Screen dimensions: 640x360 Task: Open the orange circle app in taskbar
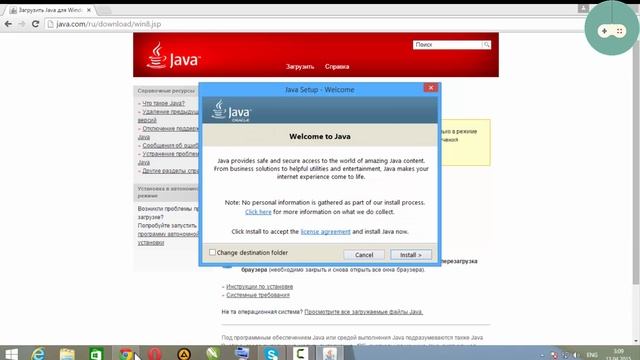coord(184,353)
